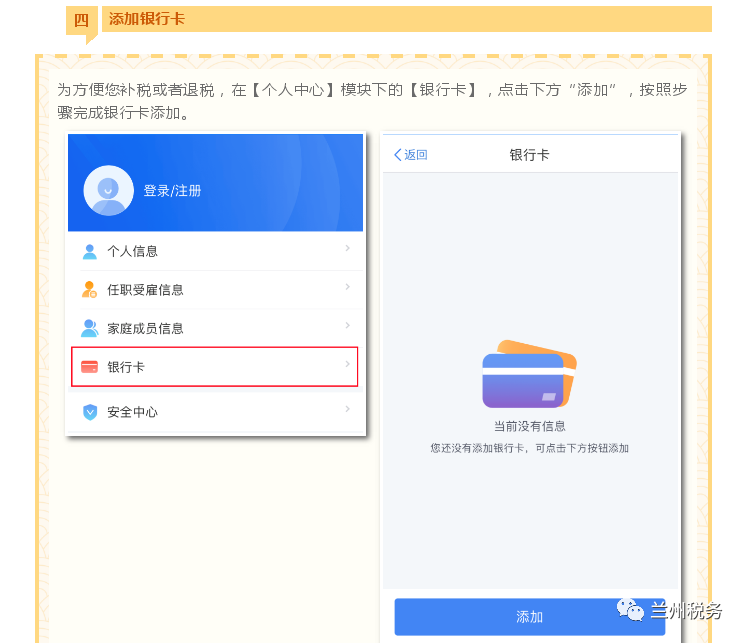This screenshot has height=643, width=746.
Task: Open the 安全中心 menu entry
Action: point(216,412)
